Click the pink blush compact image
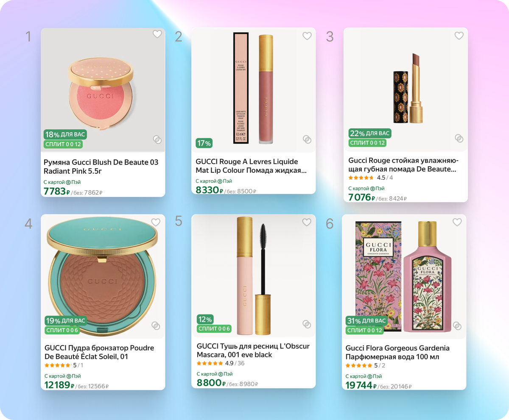The width and height of the screenshot is (509, 420). (103, 90)
